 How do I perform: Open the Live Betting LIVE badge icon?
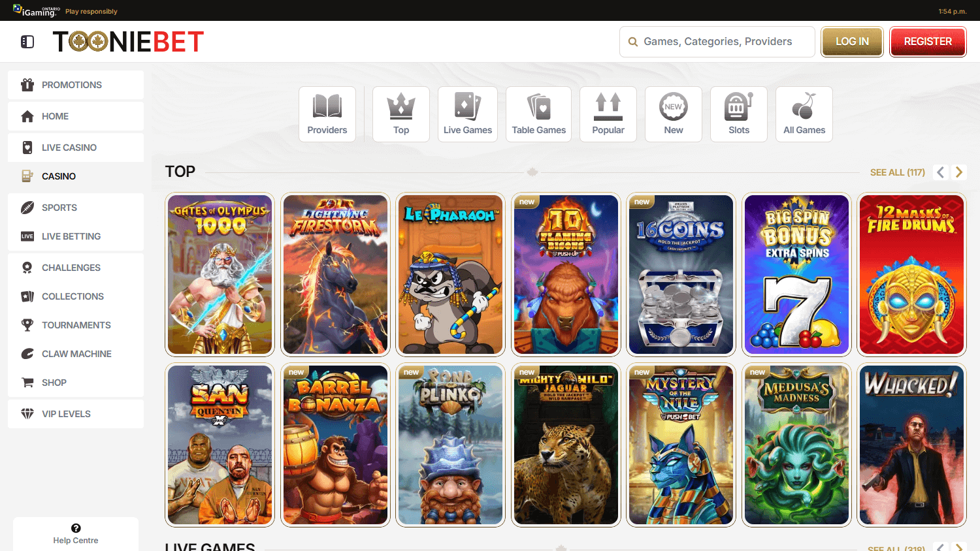[x=27, y=236]
